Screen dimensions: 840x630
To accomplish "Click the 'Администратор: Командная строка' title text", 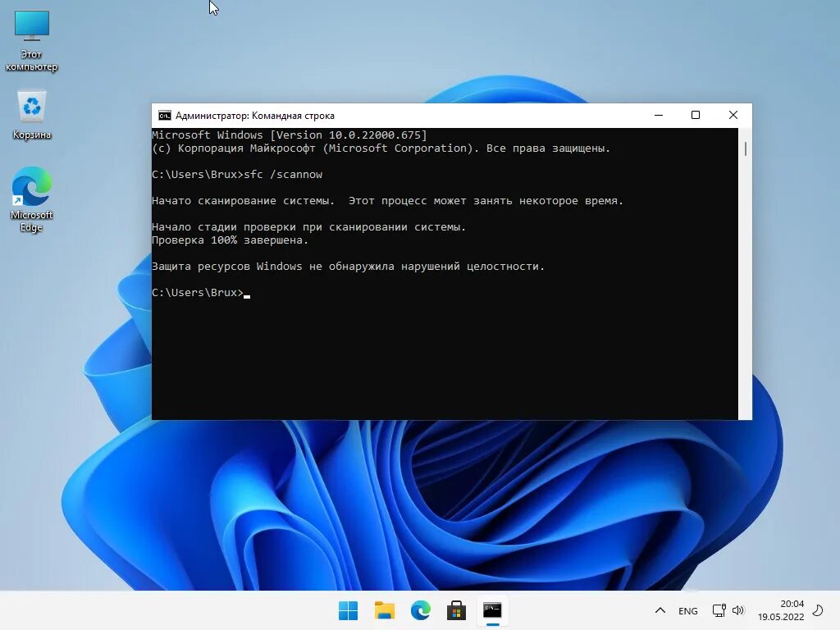I will tap(255, 116).
